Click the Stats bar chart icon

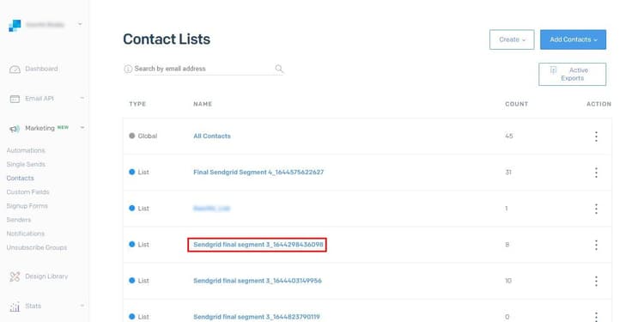point(15,307)
